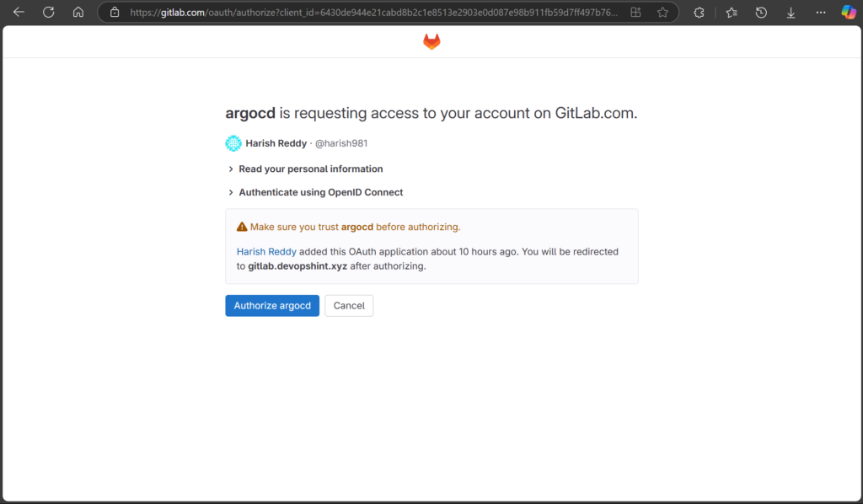Open Settings and more ellipsis menu
863x504 pixels.
(x=821, y=12)
